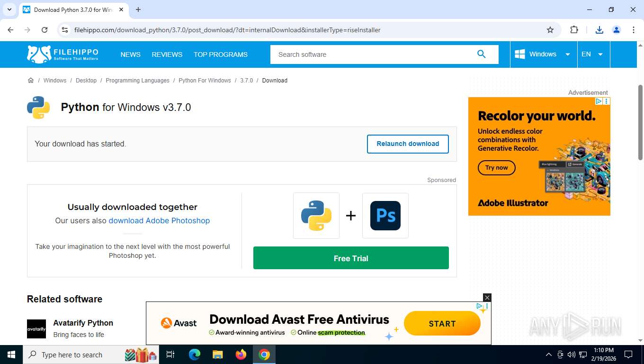
Task: Launch Microsoft Edge from the taskbar
Action: [195, 355]
